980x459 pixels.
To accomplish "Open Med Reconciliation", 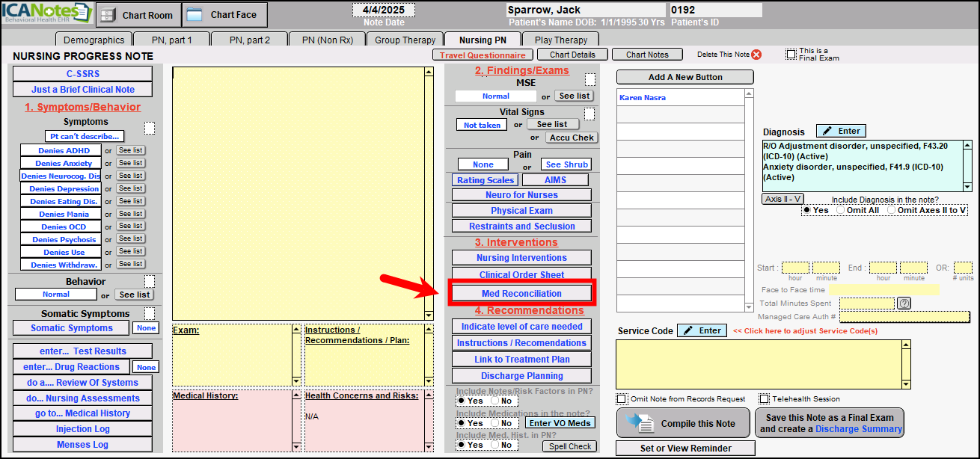I will (521, 293).
